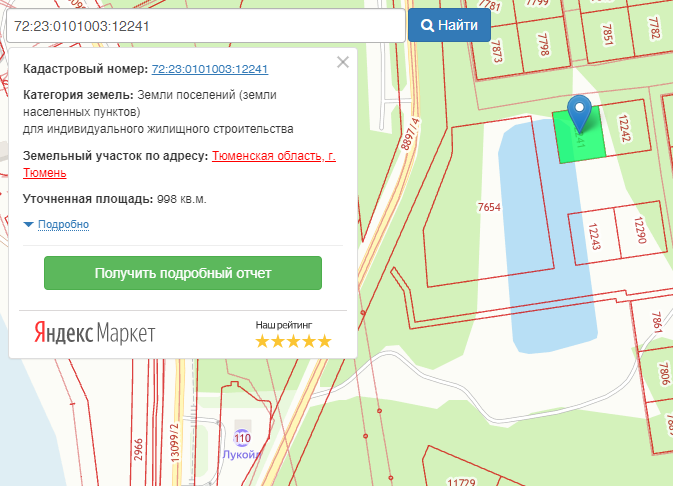Open cadastral number link 72:23:0101003:12241
This screenshot has height=486, width=673.
[x=209, y=69]
